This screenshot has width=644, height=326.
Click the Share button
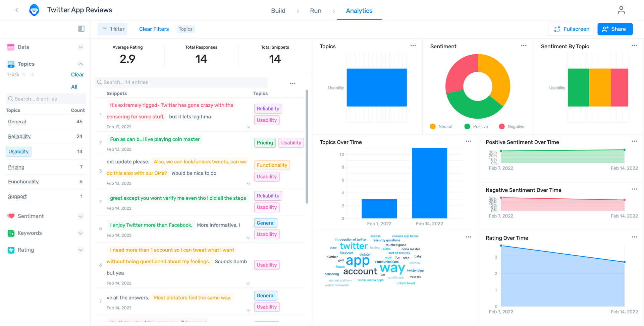615,29
